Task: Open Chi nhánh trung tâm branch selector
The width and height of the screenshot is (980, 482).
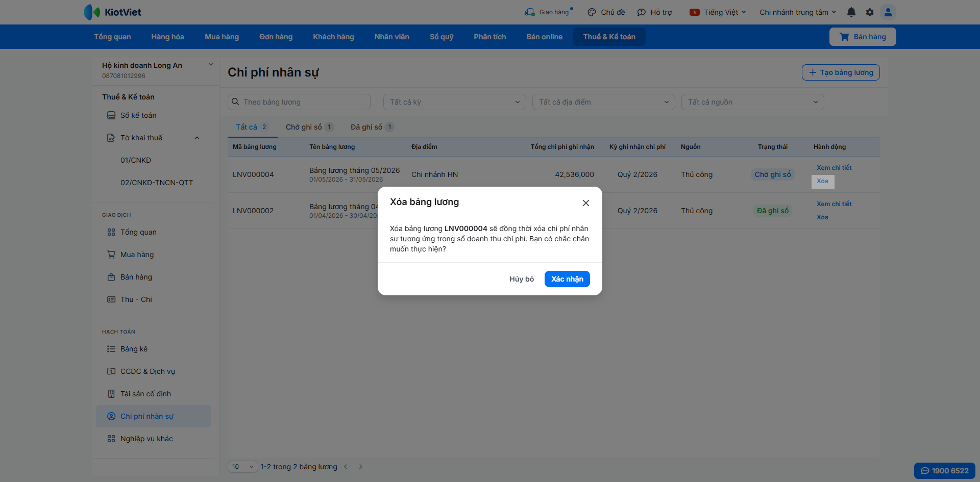Action: (797, 12)
